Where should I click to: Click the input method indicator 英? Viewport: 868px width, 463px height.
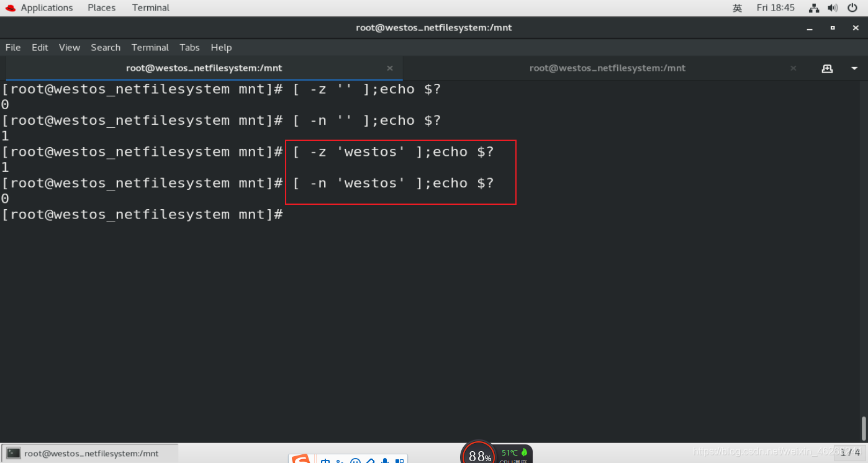(x=737, y=8)
